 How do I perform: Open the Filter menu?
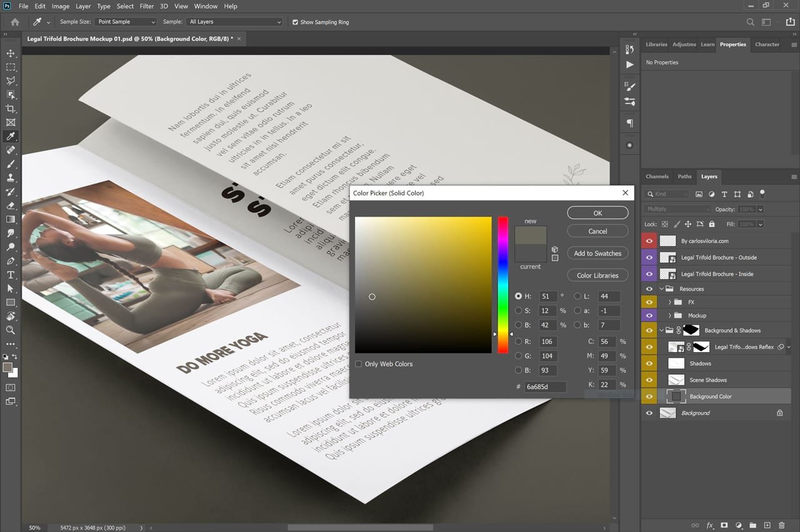click(x=147, y=6)
